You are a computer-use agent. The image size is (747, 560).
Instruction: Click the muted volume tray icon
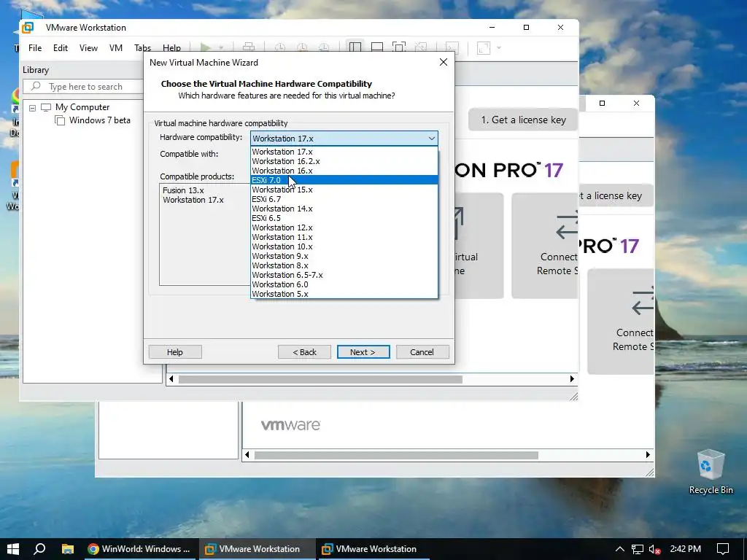[654, 550]
